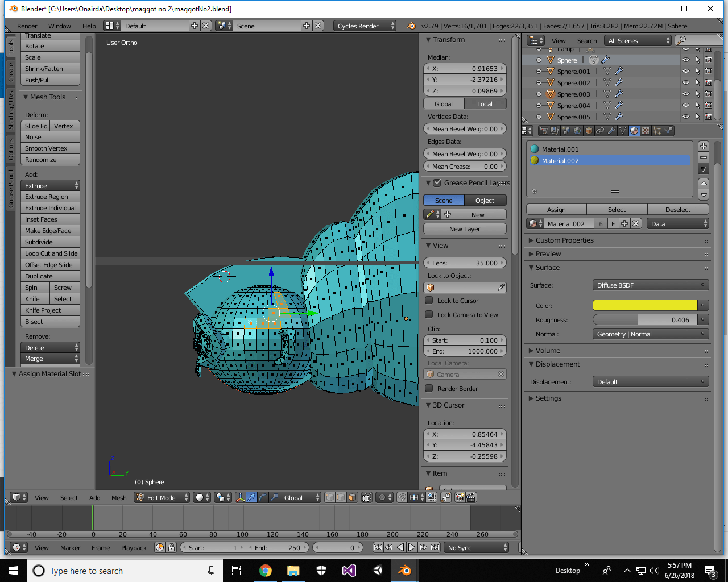This screenshot has height=582, width=728.
Task: Open the Edit Mode dropdown
Action: 162,497
